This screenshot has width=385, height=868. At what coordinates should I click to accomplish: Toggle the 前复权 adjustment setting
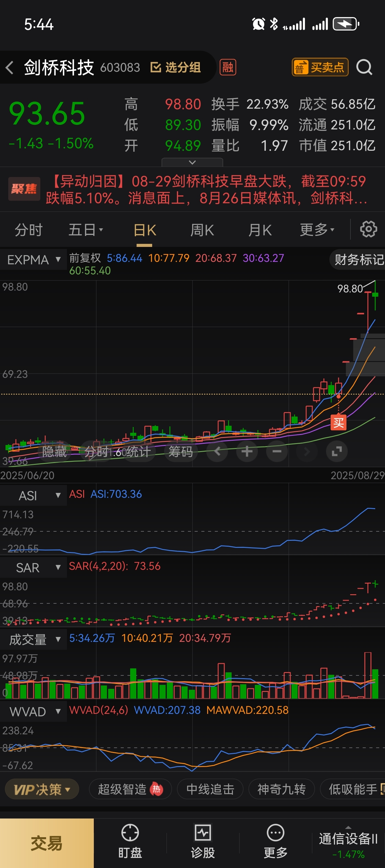pos(85,258)
